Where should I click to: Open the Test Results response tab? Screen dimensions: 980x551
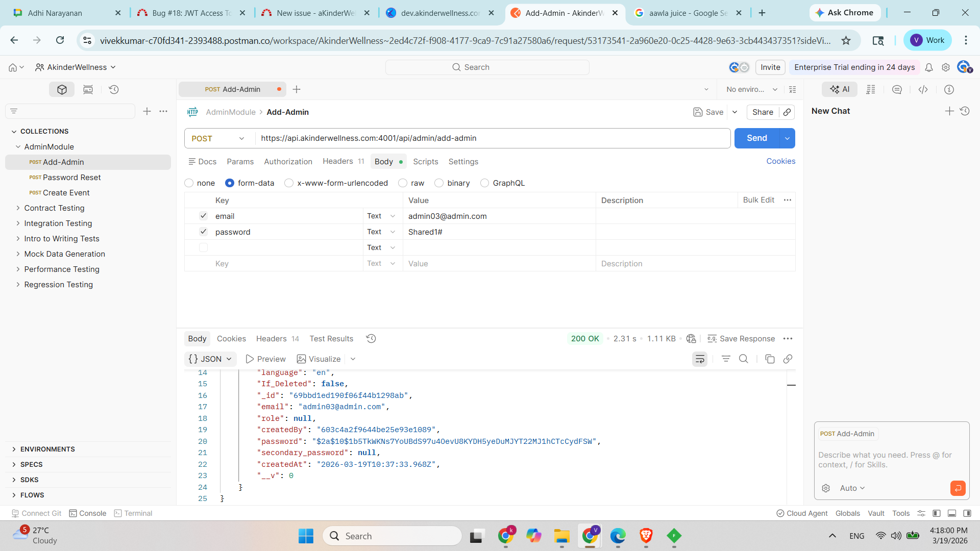(331, 339)
